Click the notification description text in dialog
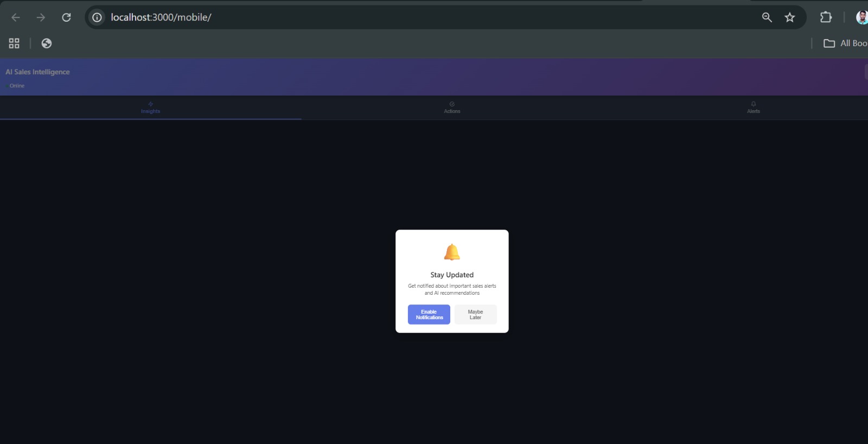Viewport: 868px width, 444px height. point(452,289)
